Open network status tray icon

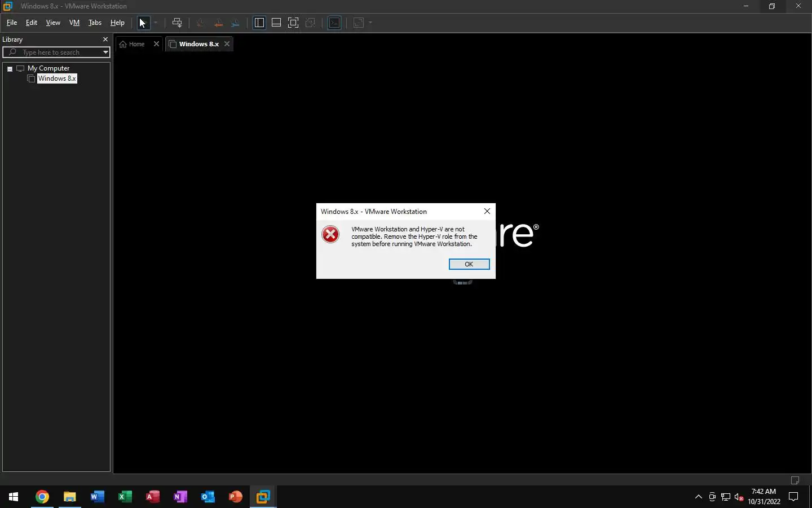(x=726, y=497)
